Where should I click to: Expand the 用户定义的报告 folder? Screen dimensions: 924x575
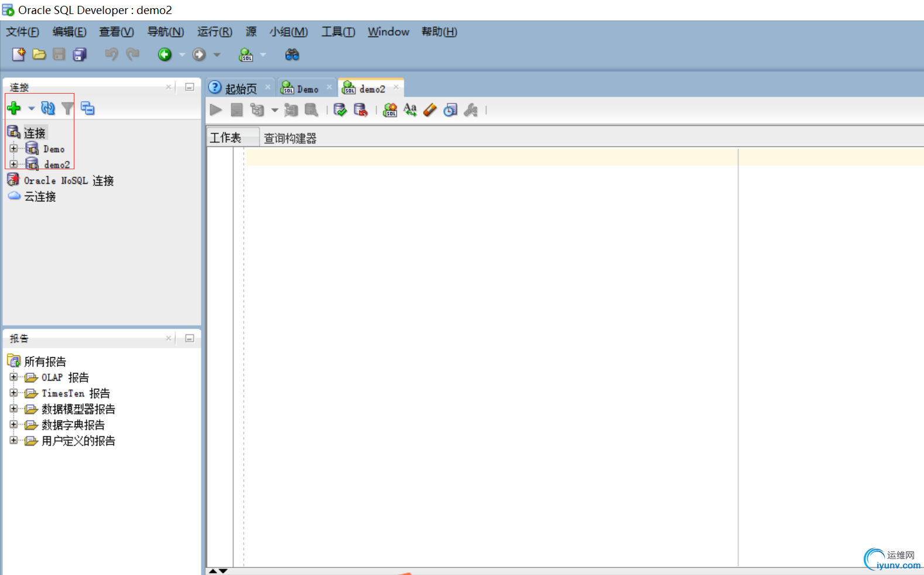coord(13,440)
